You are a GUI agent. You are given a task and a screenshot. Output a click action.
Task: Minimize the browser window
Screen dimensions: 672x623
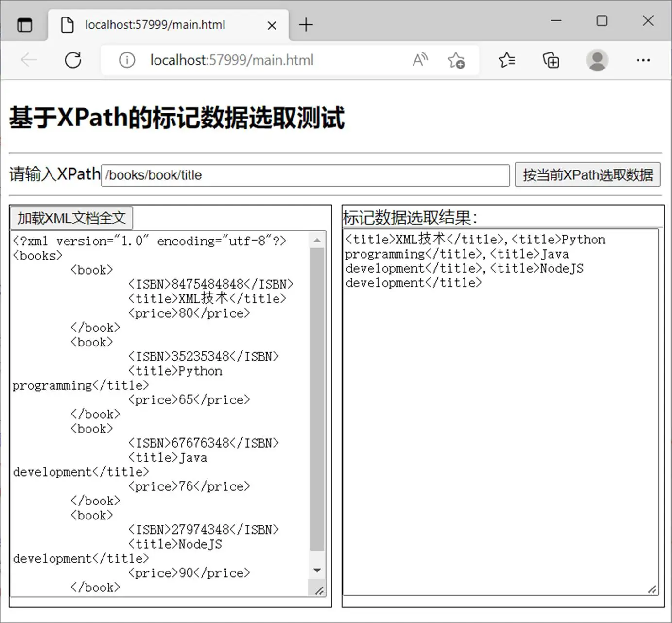(x=556, y=21)
